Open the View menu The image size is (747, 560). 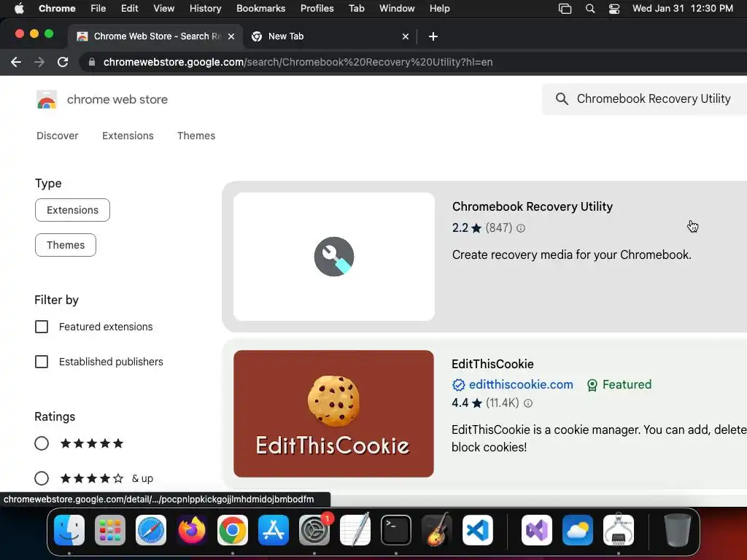click(164, 8)
